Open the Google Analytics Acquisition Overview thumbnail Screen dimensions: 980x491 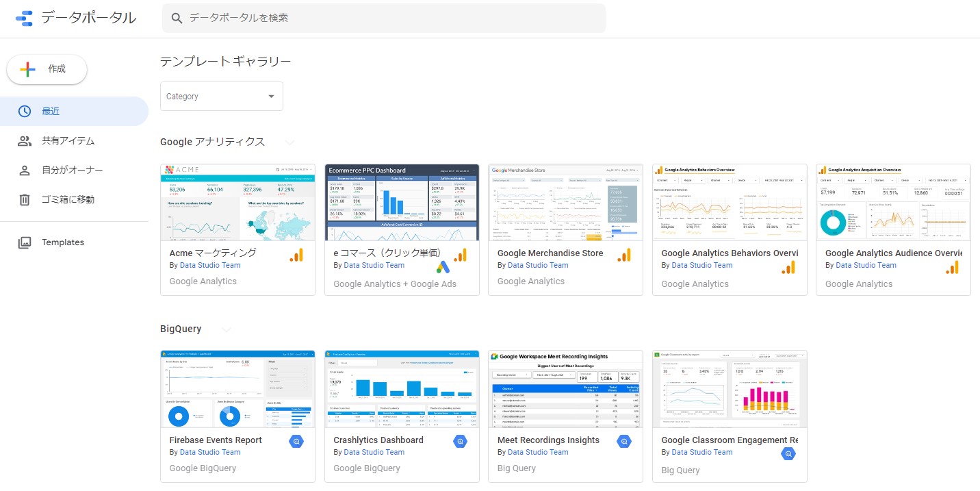pos(894,202)
